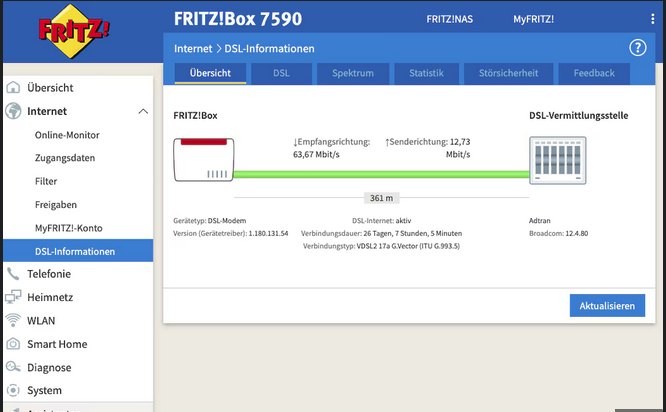Click the 361 m line length label

pos(381,198)
